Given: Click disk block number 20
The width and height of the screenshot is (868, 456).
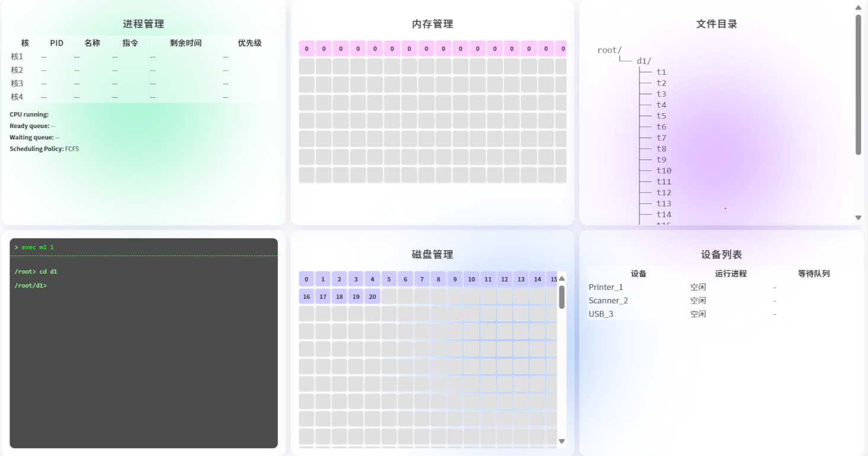Looking at the screenshot, I should point(372,296).
